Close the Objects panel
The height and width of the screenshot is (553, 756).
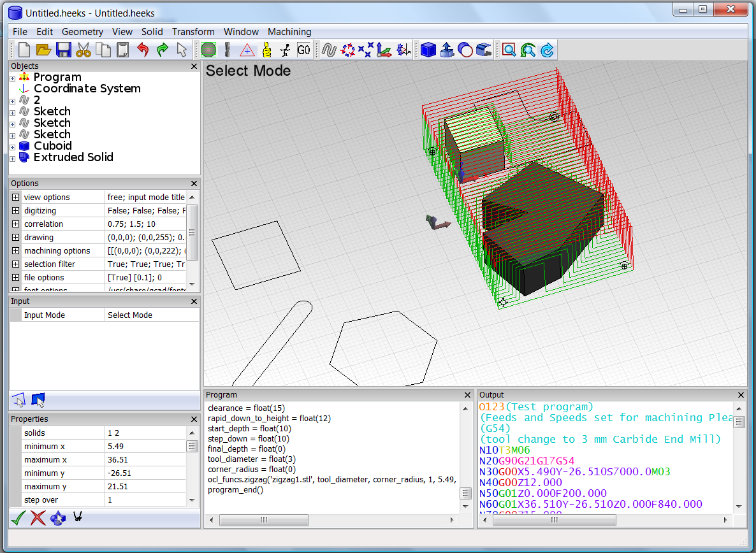[x=194, y=66]
